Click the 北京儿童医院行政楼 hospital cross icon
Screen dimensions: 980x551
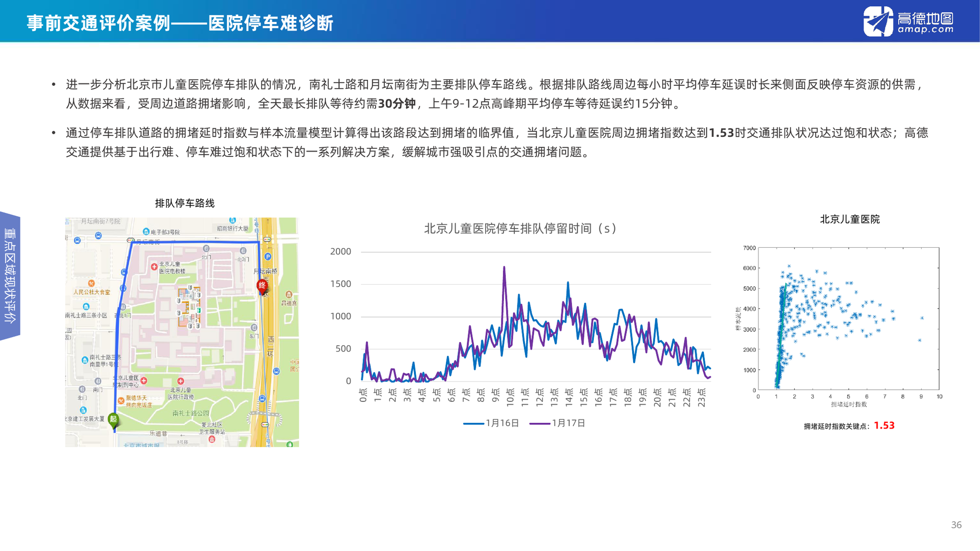tap(180, 382)
